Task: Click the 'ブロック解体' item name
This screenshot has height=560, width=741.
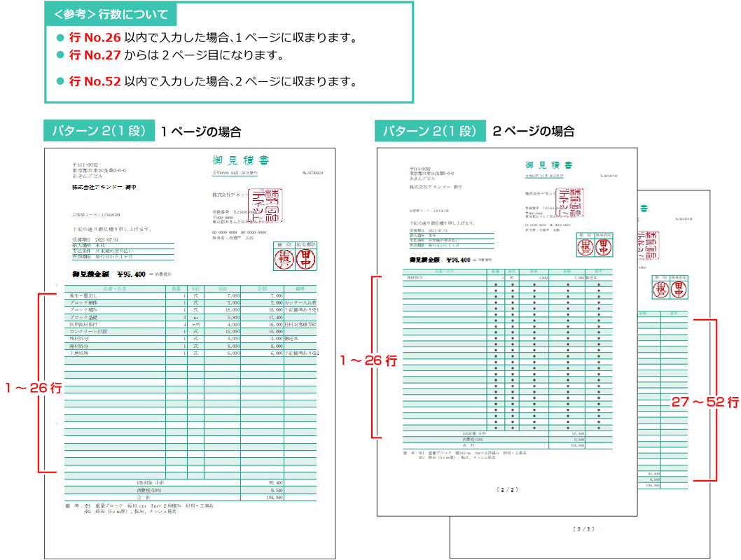Action: click(x=83, y=302)
